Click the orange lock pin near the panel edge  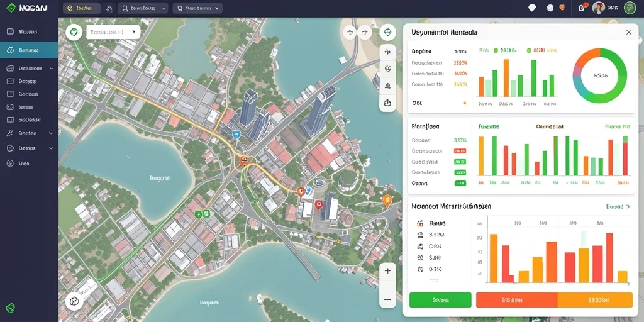point(387,201)
